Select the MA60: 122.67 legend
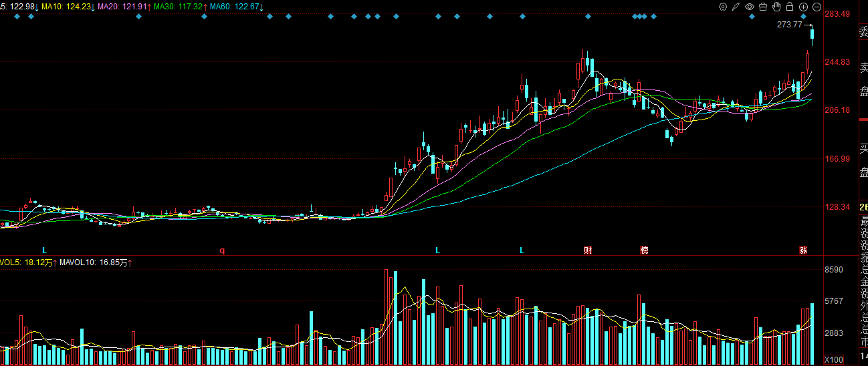The height and width of the screenshot is (366, 868). tap(235, 7)
